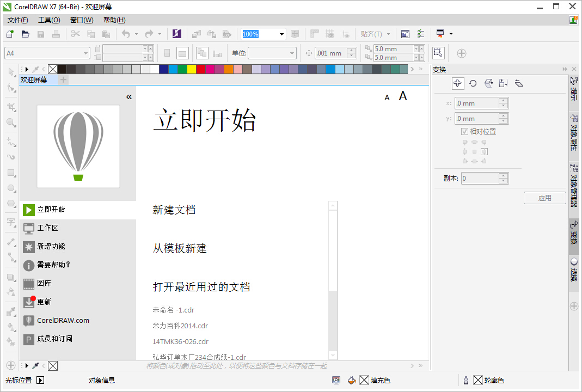The image size is (582, 392).
Task: Select the Shape tool in the toolbox
Action: (11, 88)
